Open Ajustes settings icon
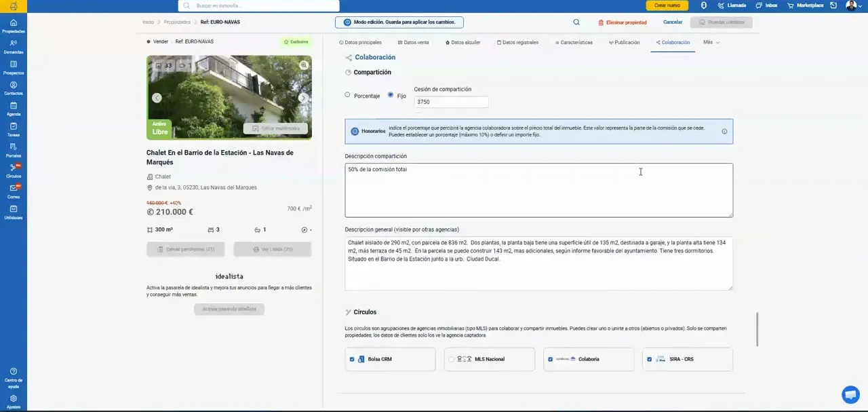 click(14, 402)
